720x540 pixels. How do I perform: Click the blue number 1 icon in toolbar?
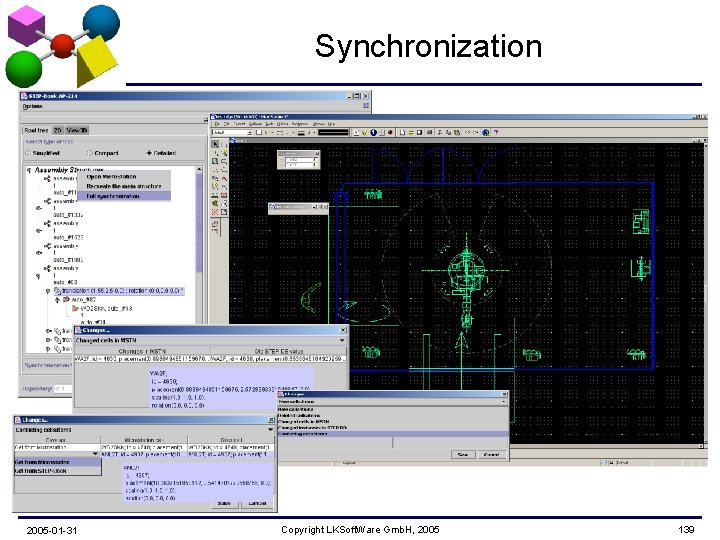[373, 133]
